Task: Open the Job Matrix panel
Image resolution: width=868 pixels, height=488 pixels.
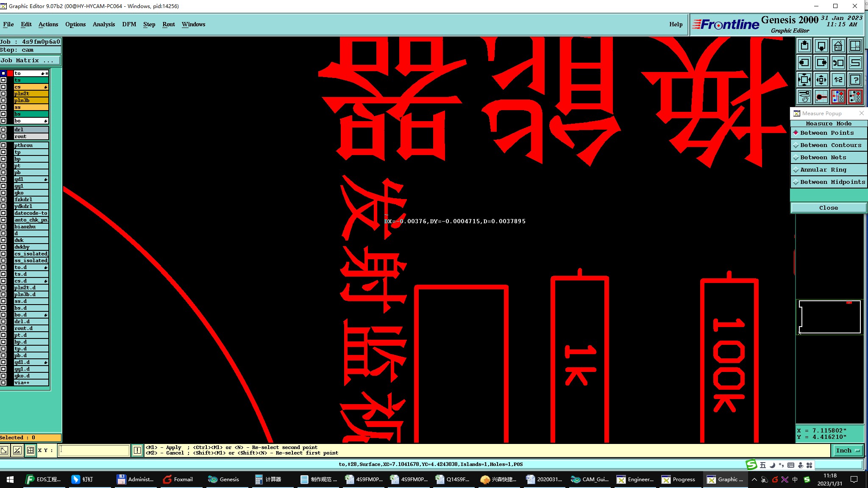Action: [30, 61]
